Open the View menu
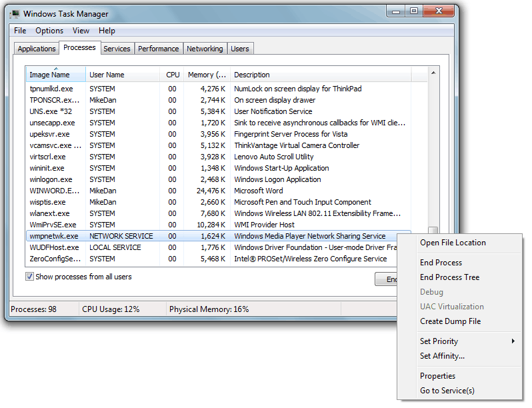 81,31
